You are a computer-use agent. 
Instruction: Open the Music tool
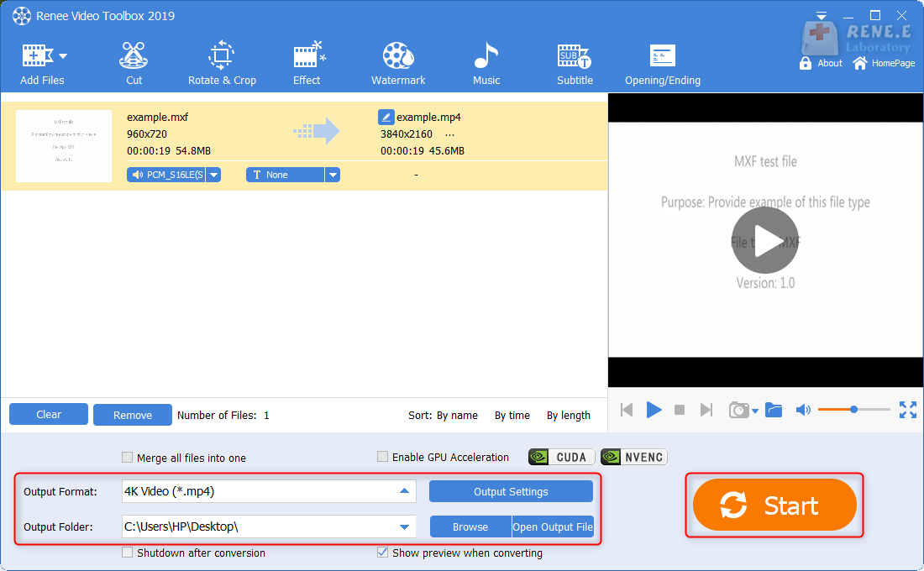[486, 64]
